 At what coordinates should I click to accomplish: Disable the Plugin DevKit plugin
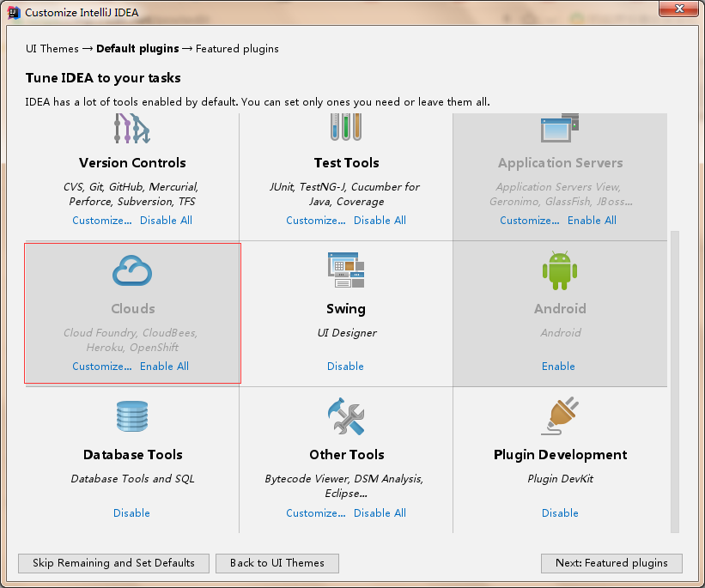pos(560,513)
